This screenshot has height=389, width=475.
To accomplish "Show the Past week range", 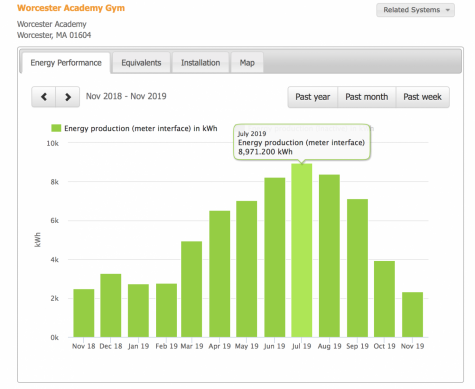I will pos(422,97).
